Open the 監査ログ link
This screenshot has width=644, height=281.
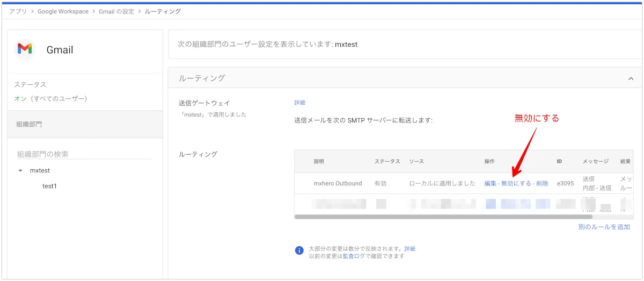pyautogui.click(x=354, y=256)
